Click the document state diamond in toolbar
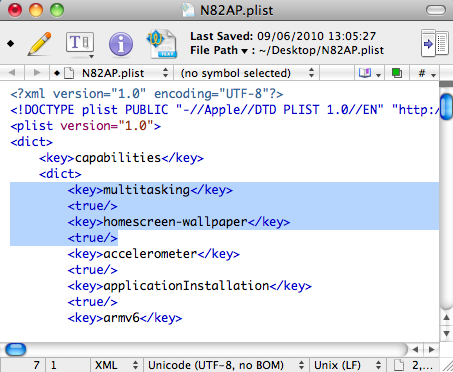This screenshot has width=453, height=372. pyautogui.click(x=11, y=43)
